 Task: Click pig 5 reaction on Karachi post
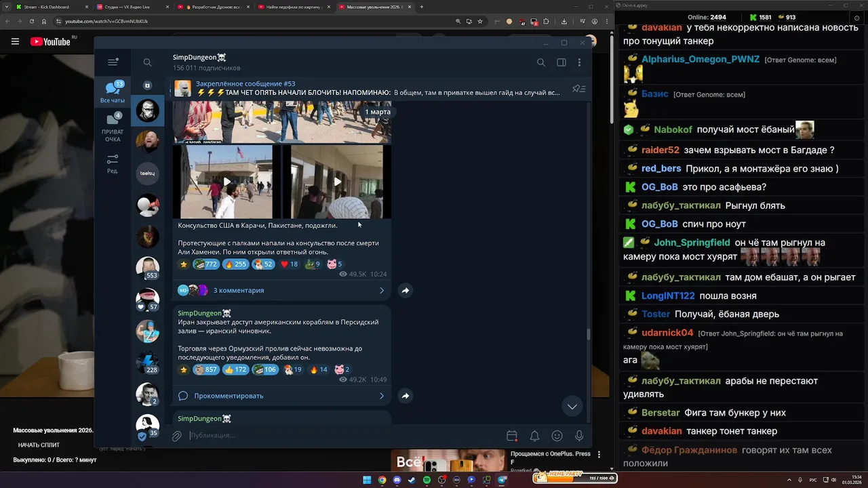click(x=335, y=264)
